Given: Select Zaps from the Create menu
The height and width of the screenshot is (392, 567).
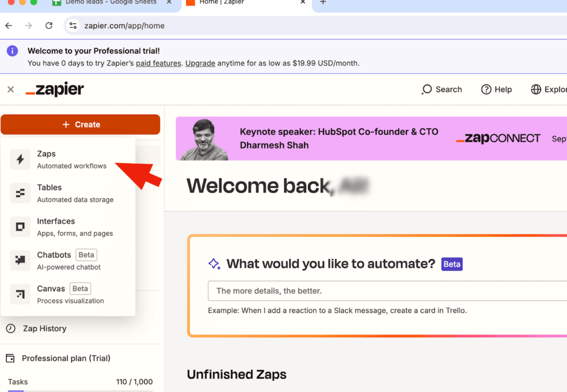Looking at the screenshot, I should pos(47,159).
